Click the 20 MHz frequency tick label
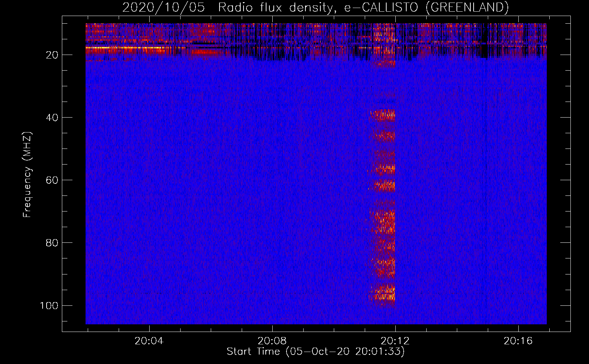This screenshot has width=589, height=364. pyautogui.click(x=52, y=55)
